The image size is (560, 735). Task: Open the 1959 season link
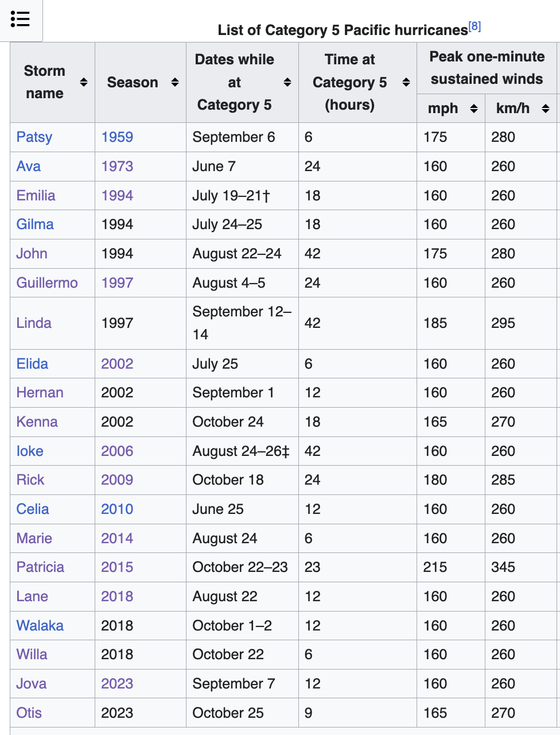[117, 137]
